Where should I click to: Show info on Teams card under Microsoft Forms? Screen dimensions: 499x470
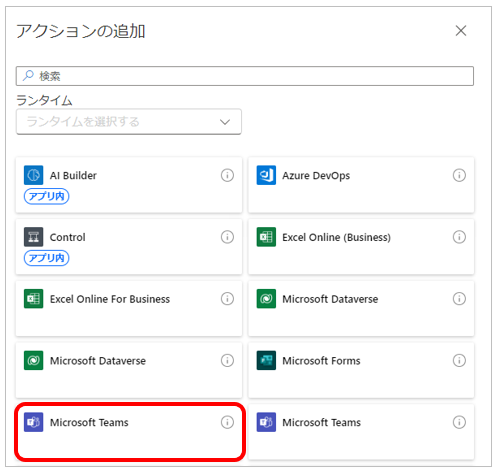tap(459, 422)
